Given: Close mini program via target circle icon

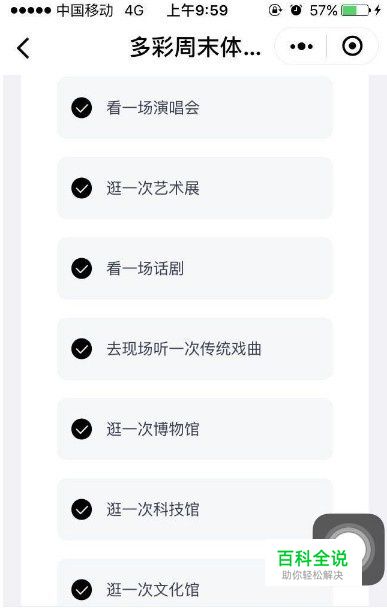Looking at the screenshot, I should pos(352,46).
